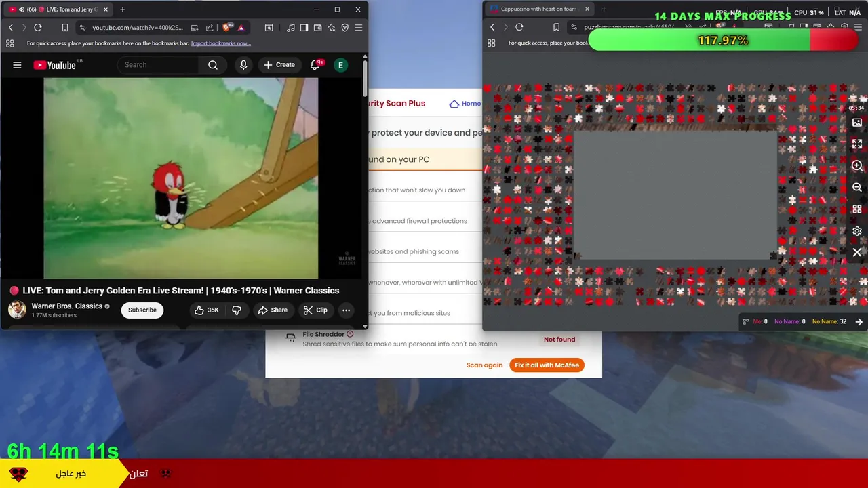Select the LIVE: Tom and Jerry tab
The image size is (868, 488).
click(x=60, y=9)
